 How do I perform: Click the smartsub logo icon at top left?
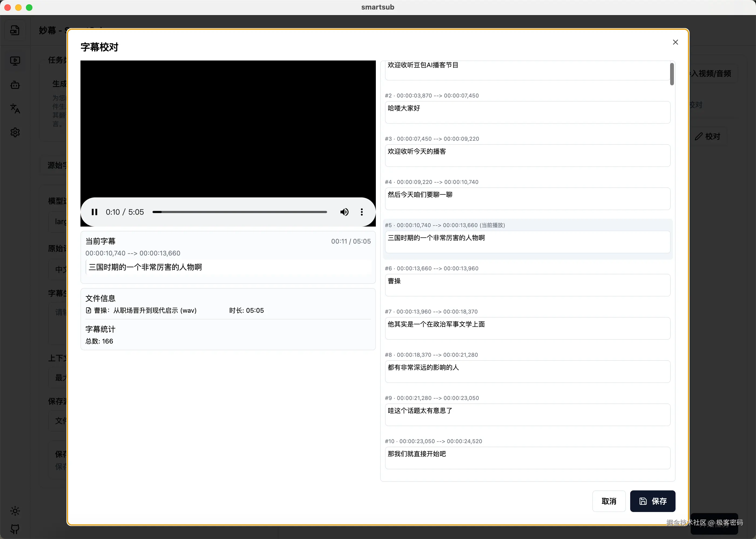click(x=15, y=31)
